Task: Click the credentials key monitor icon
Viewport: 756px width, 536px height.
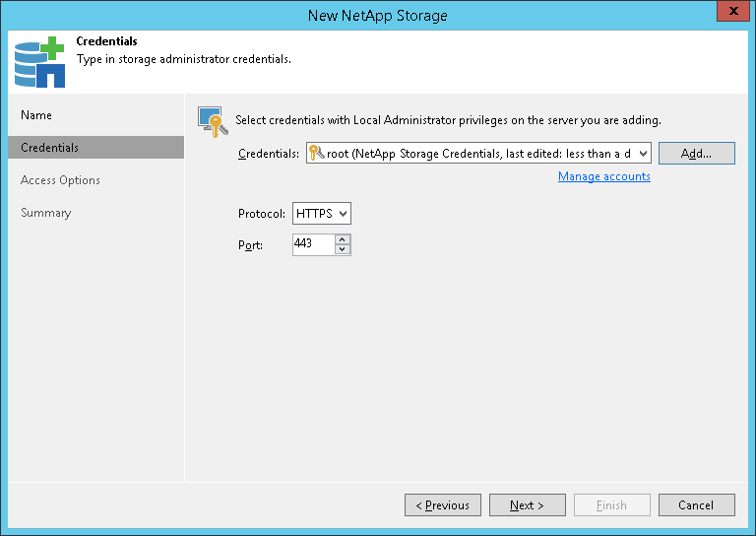Action: pos(213,121)
